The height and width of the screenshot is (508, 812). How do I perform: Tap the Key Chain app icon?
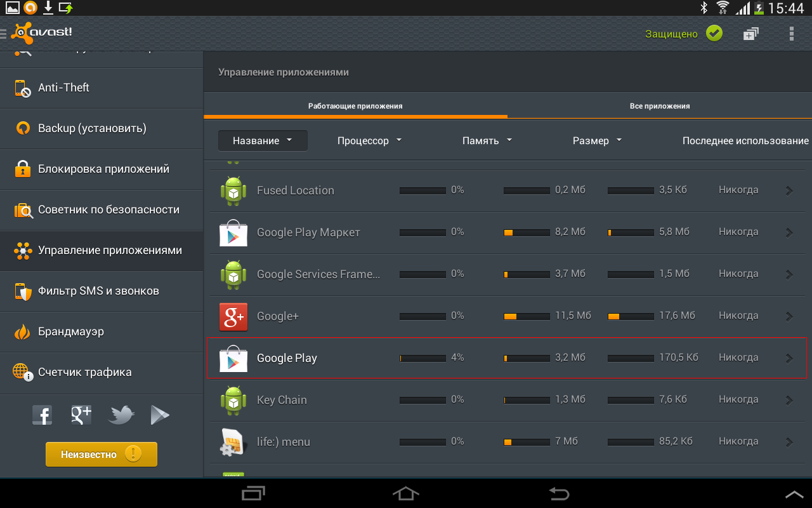233,400
